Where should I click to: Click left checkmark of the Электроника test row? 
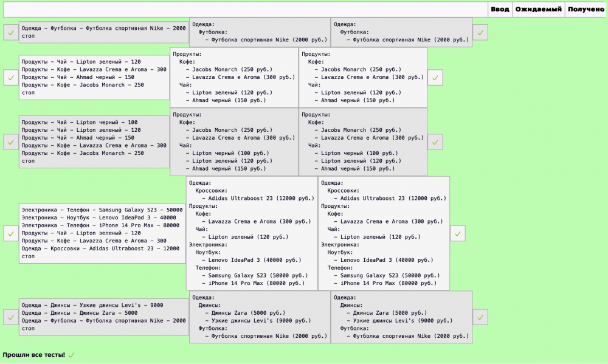click(x=11, y=233)
